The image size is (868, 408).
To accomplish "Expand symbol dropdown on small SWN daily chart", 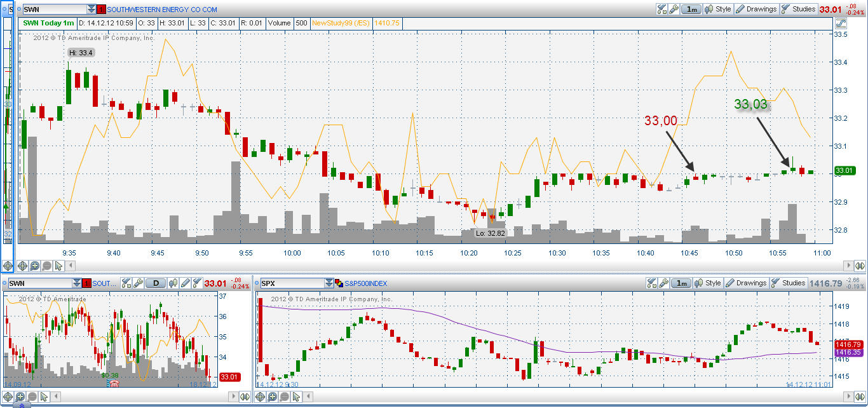I will pos(77,283).
